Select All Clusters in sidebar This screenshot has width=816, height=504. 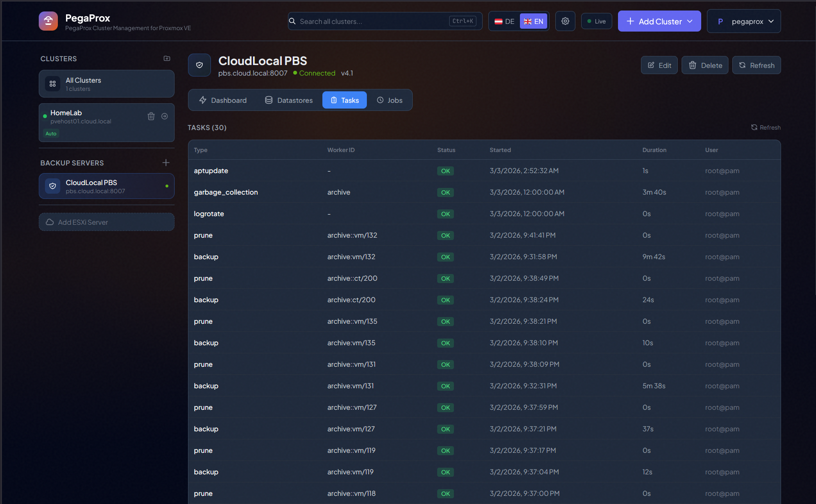[x=107, y=84]
